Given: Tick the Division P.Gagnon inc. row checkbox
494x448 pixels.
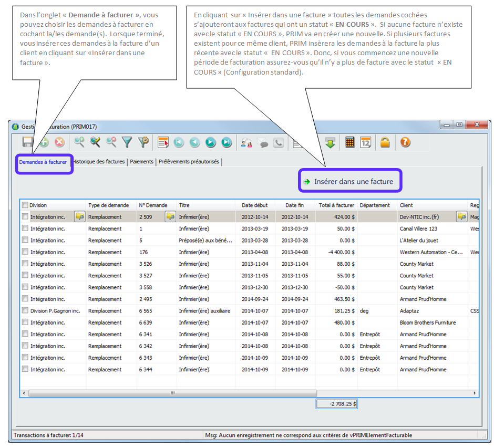Looking at the screenshot, I should point(25,310).
